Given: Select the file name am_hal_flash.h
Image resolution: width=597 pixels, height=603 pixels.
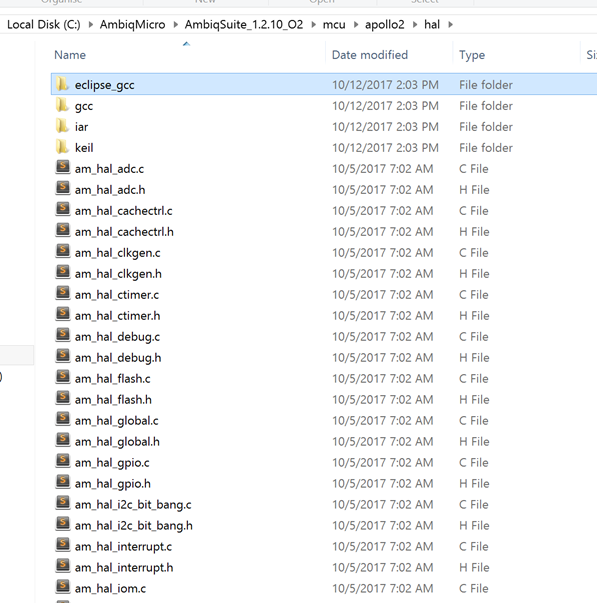Looking at the screenshot, I should tap(113, 400).
